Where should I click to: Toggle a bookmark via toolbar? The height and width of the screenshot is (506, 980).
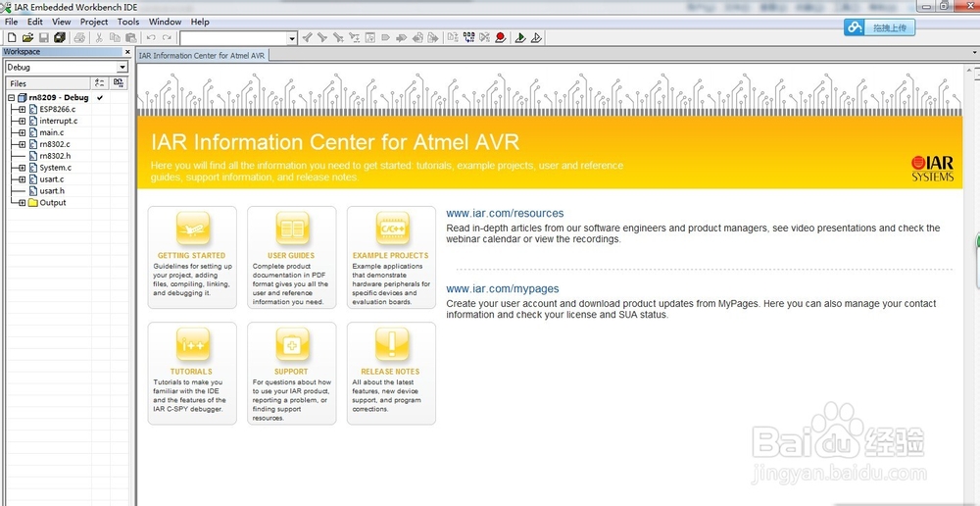[385, 37]
